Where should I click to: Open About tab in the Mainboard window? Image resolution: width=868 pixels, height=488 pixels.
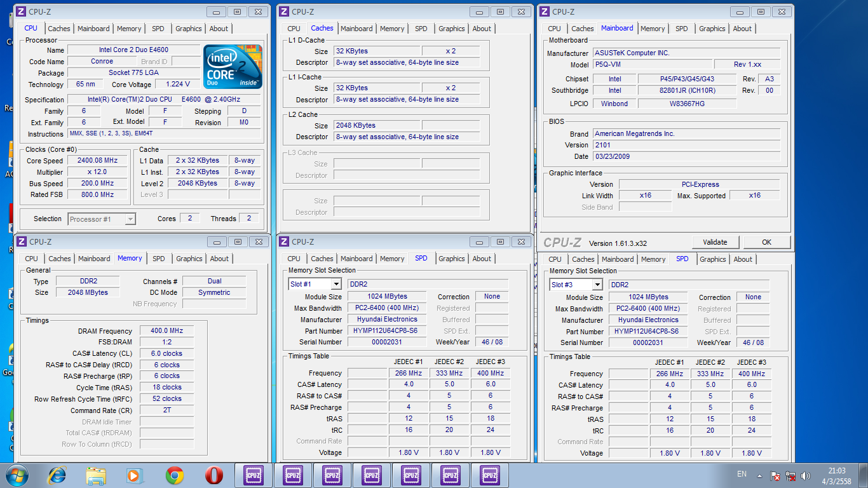tap(742, 29)
